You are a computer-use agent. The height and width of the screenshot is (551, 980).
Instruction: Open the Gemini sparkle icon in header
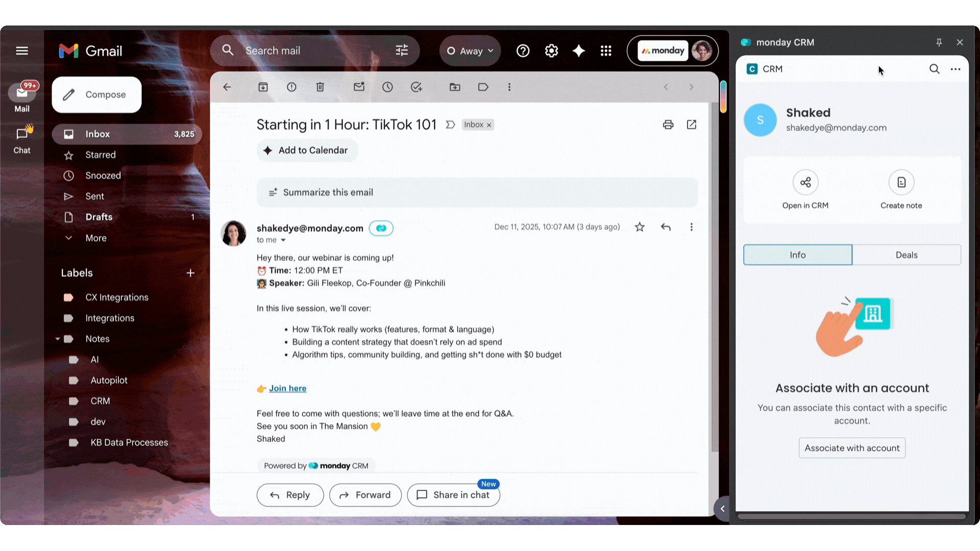[x=579, y=51]
